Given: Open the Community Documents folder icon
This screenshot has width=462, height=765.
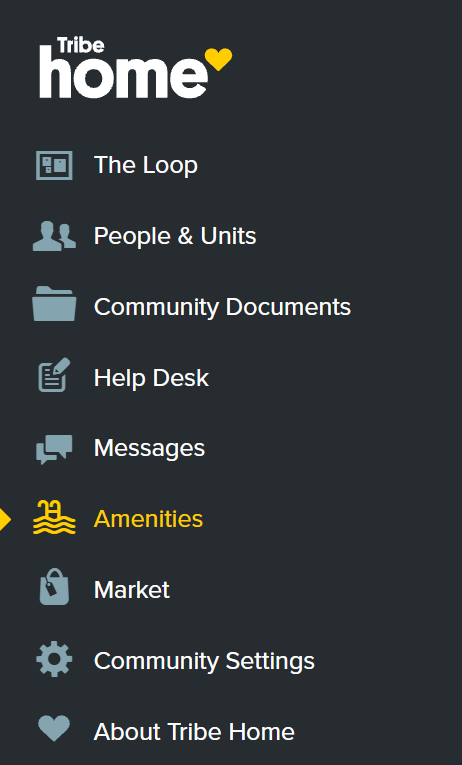Looking at the screenshot, I should coord(54,303).
